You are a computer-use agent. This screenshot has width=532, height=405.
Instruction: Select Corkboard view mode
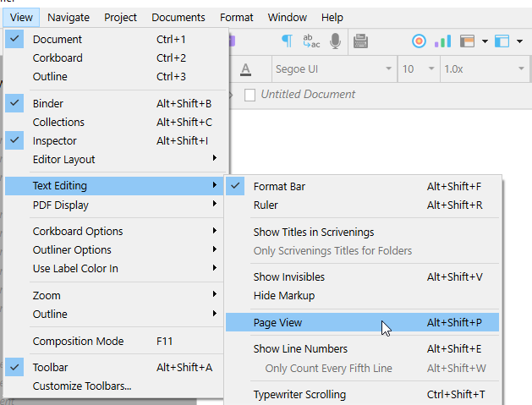click(x=116, y=58)
